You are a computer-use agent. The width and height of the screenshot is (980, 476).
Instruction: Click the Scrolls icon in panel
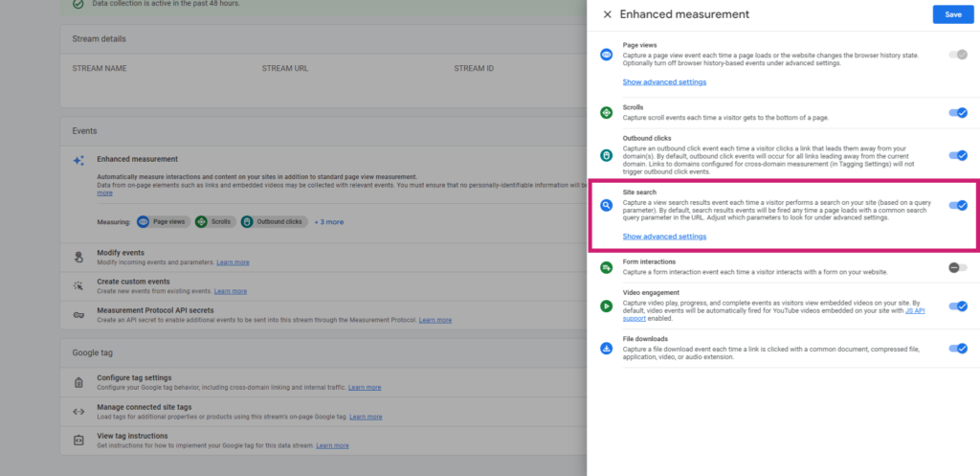click(x=606, y=113)
